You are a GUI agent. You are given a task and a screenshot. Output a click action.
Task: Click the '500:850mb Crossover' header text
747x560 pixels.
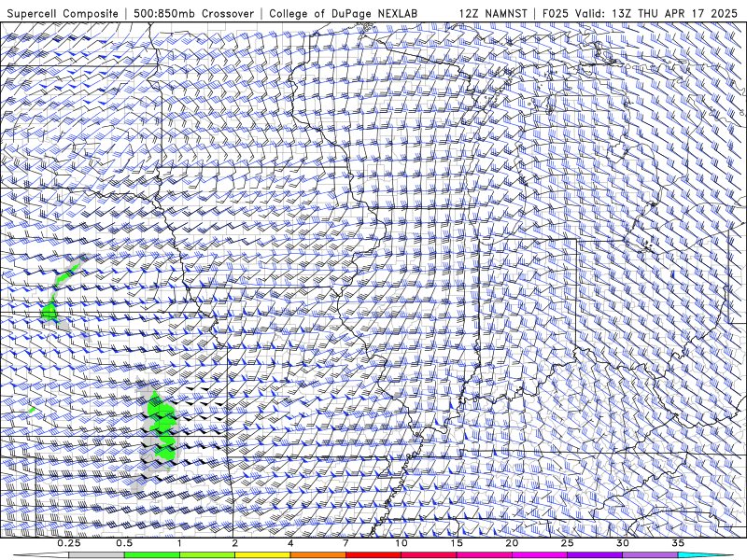[x=193, y=13]
